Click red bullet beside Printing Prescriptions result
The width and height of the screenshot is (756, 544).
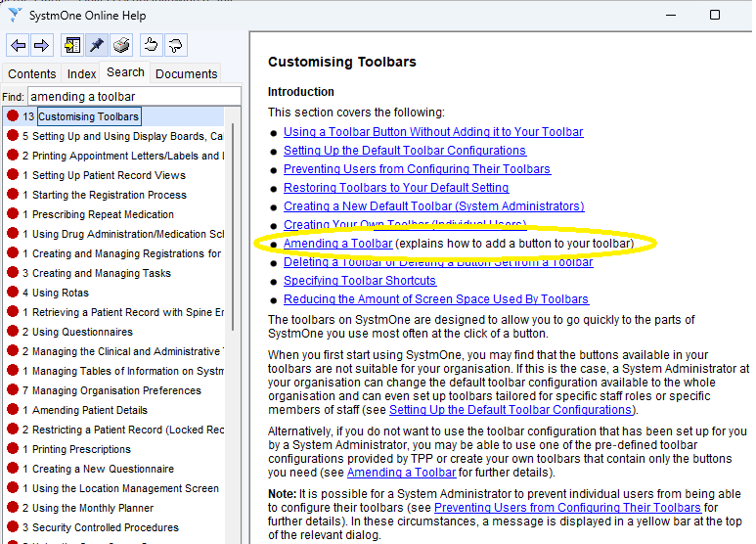pyautogui.click(x=13, y=448)
